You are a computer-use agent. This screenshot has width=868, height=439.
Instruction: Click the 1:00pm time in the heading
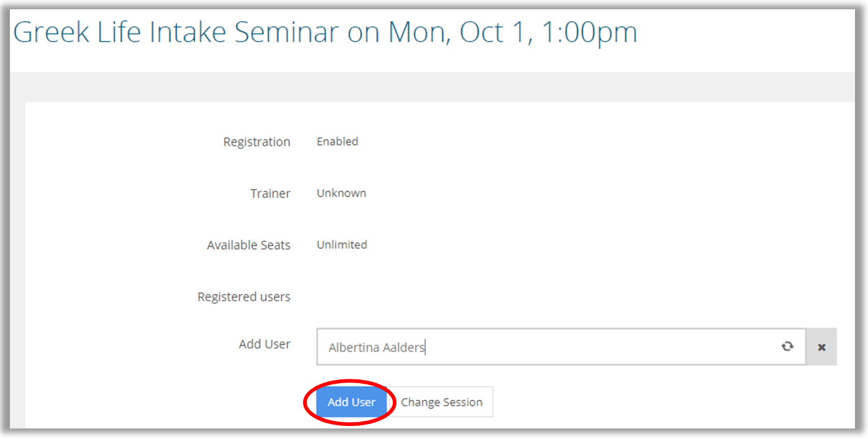(x=589, y=32)
